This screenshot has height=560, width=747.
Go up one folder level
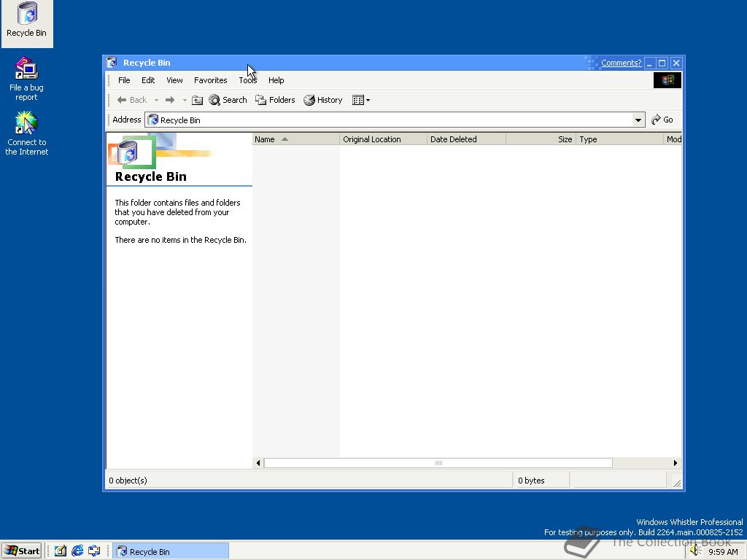(x=197, y=100)
